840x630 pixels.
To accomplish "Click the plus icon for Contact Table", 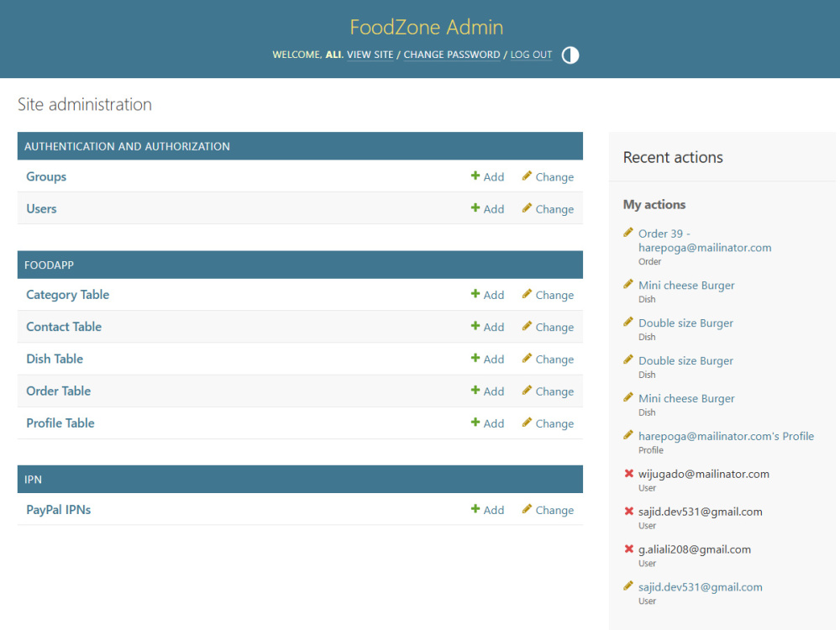I will [x=475, y=326].
